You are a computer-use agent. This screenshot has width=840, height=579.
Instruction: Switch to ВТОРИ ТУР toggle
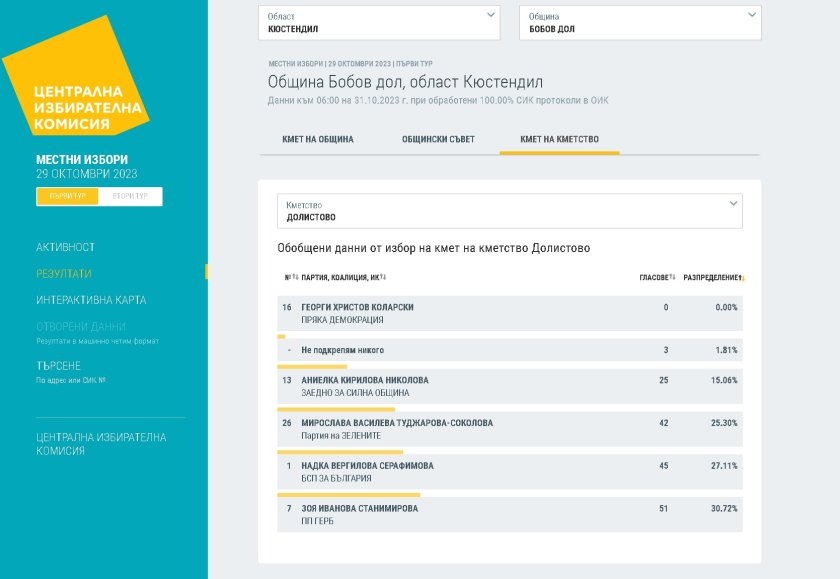click(x=130, y=196)
